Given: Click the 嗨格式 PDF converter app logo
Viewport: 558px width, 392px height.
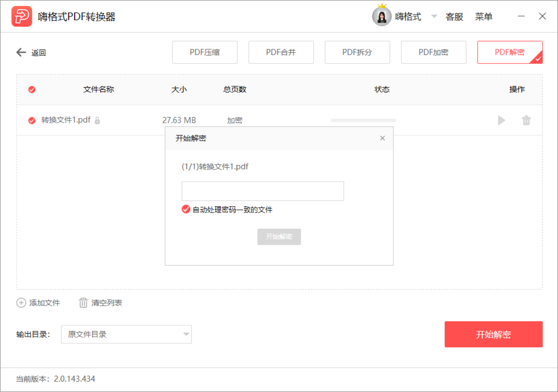Looking at the screenshot, I should (x=22, y=16).
